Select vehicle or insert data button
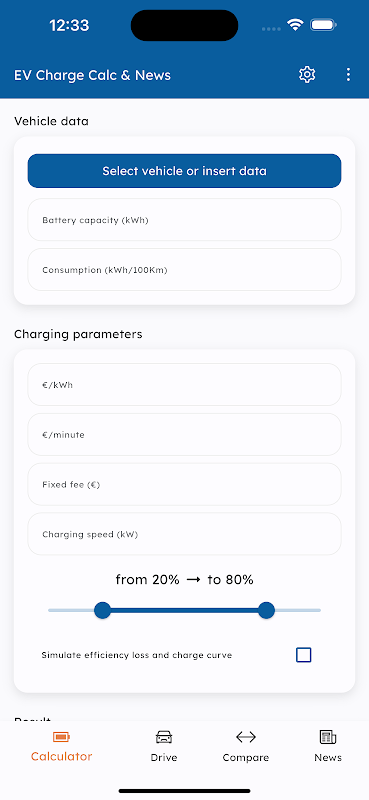 click(x=184, y=171)
